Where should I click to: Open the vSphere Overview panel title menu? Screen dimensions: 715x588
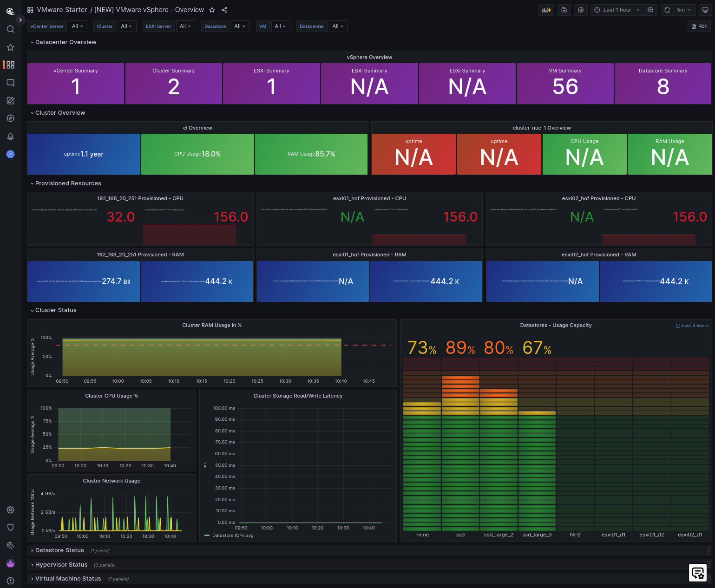point(369,57)
